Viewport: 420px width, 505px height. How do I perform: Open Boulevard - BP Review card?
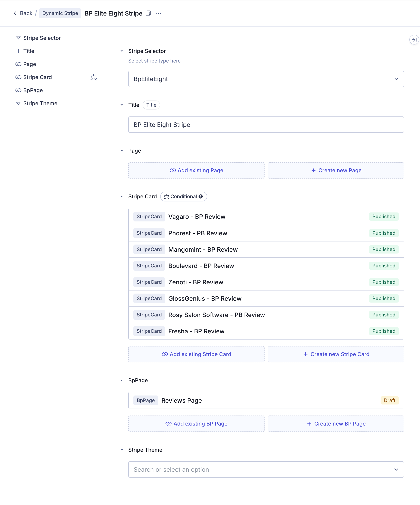266,266
